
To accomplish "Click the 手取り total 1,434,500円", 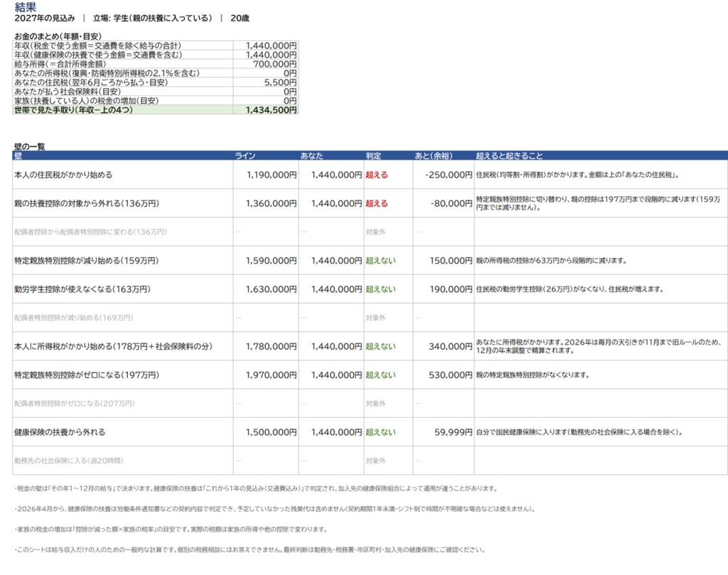I will coord(271,110).
